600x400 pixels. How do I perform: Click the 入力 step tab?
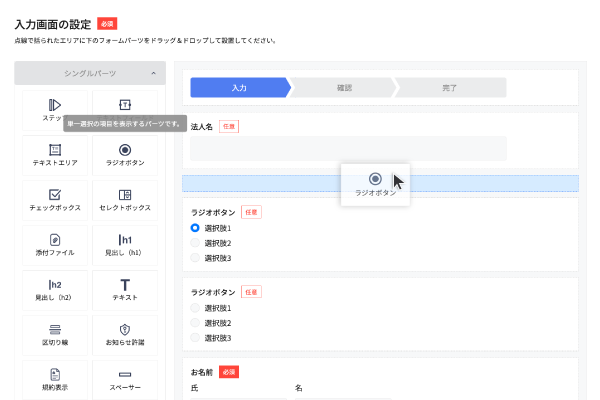pos(240,88)
